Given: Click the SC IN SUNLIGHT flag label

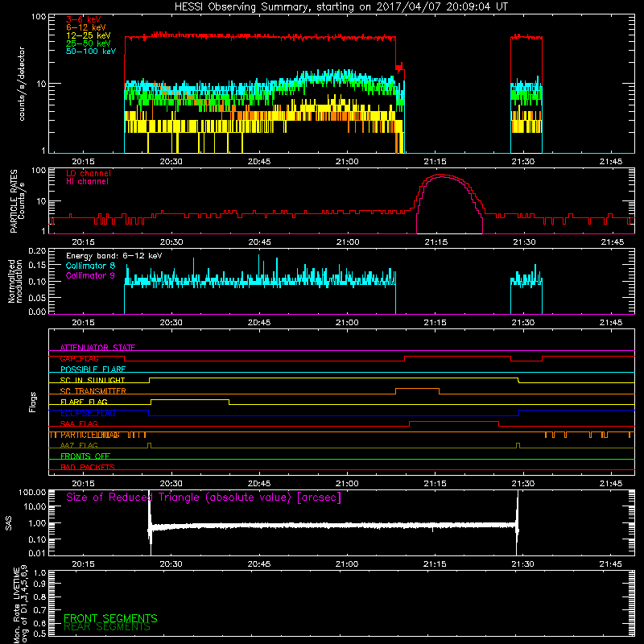Looking at the screenshot, I should pos(93,380).
